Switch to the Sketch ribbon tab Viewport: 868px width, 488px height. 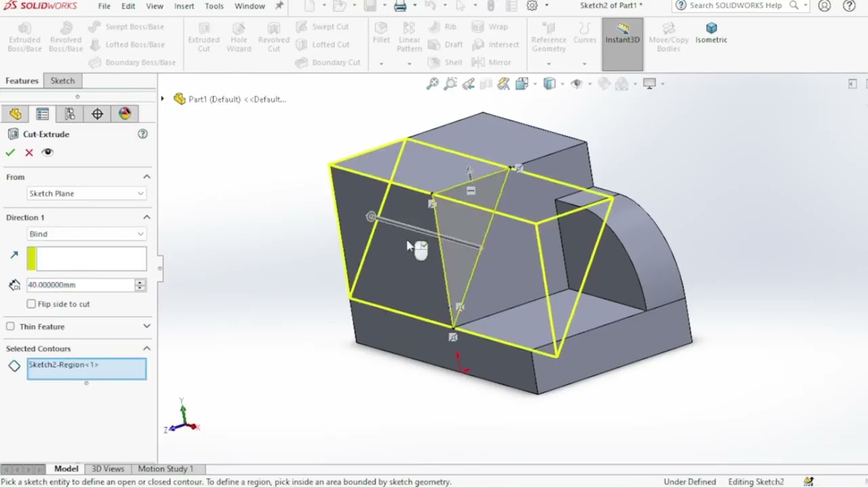[x=62, y=81]
